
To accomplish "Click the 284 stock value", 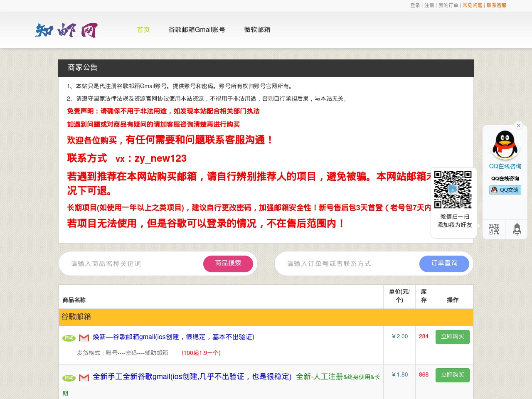I will pyautogui.click(x=424, y=336).
